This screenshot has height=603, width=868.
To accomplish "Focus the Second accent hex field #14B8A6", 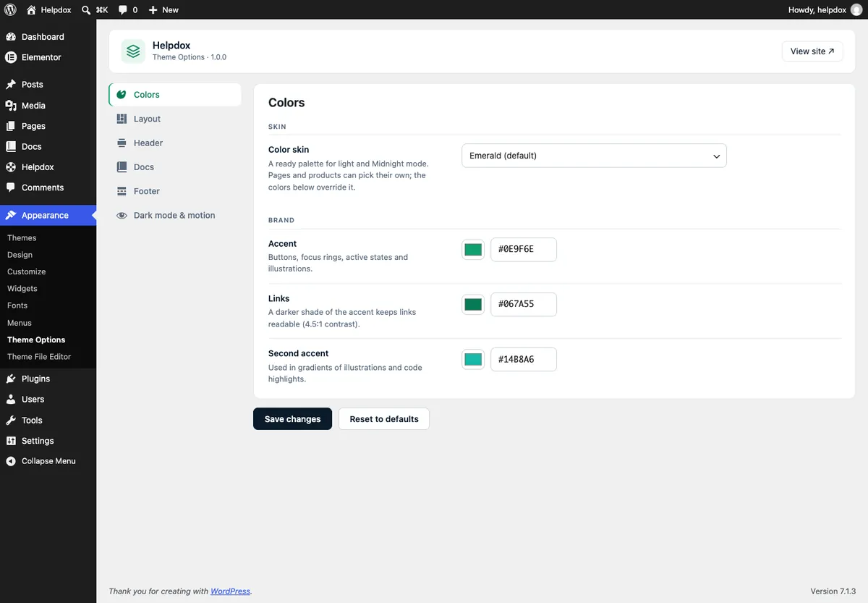I will click(524, 360).
